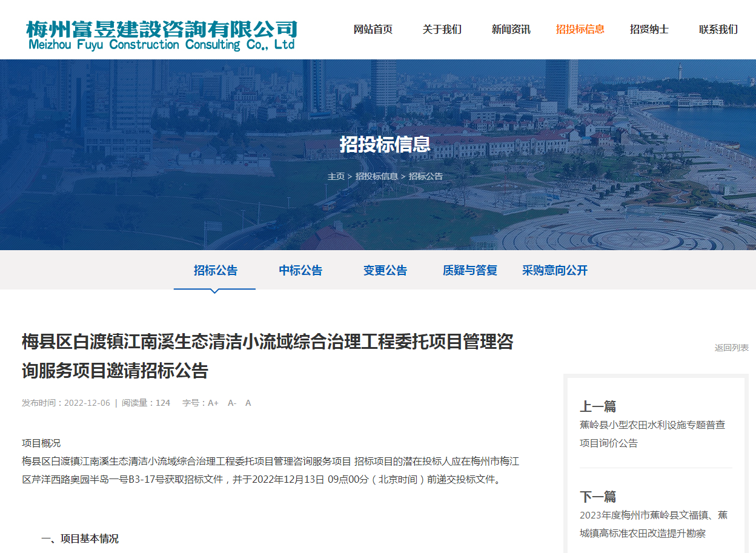Click A- to decrease font size
This screenshot has width=756, height=553.
tap(231, 402)
